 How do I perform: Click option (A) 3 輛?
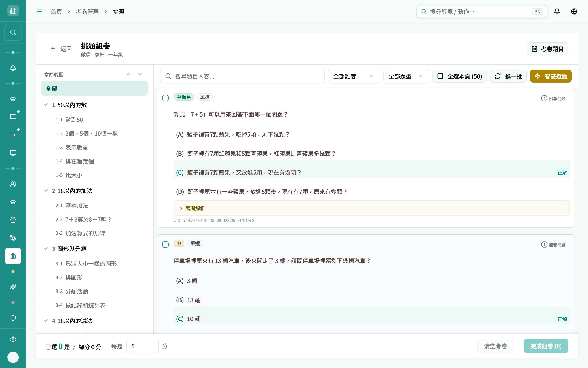[x=187, y=281]
